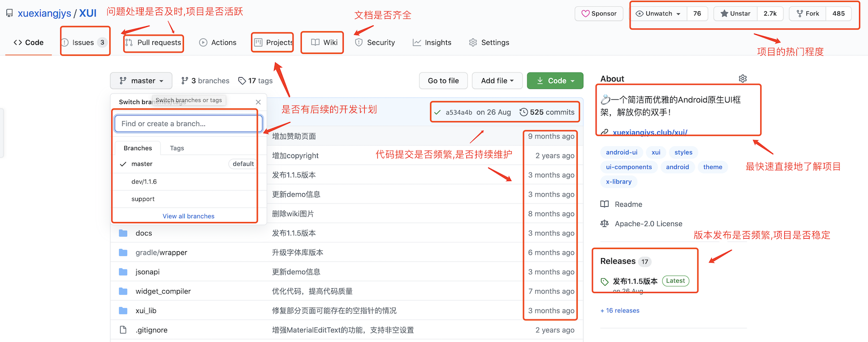Click the repository icon beside xuexiangjys
868x342 pixels.
click(9, 13)
